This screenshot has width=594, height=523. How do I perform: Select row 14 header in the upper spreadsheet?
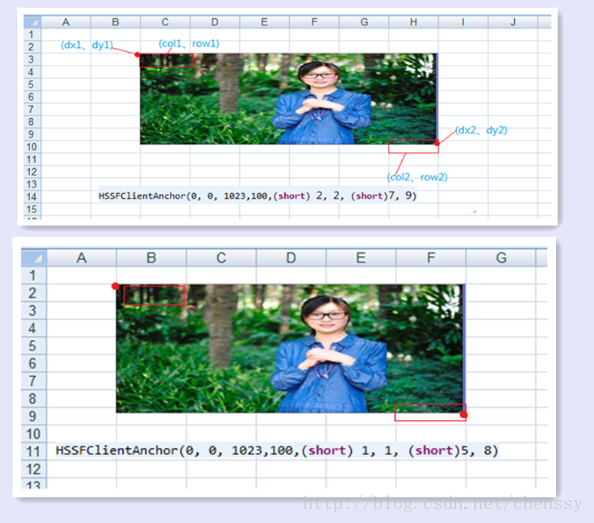pos(32,197)
